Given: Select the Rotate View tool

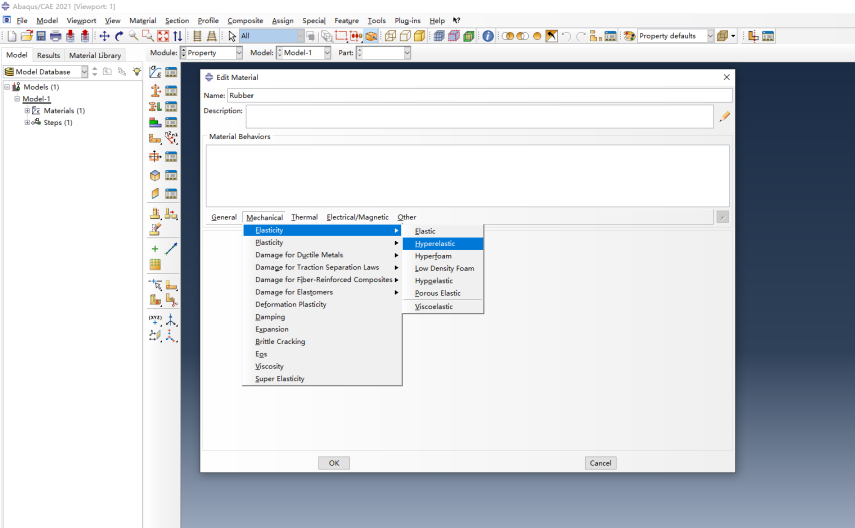Looking at the screenshot, I should coord(119,36).
